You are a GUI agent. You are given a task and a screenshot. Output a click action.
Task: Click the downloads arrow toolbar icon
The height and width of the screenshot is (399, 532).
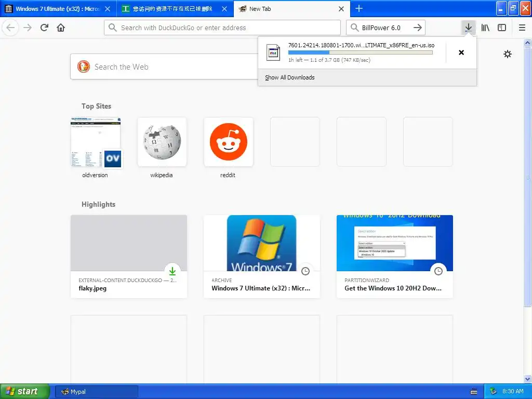[468, 28]
